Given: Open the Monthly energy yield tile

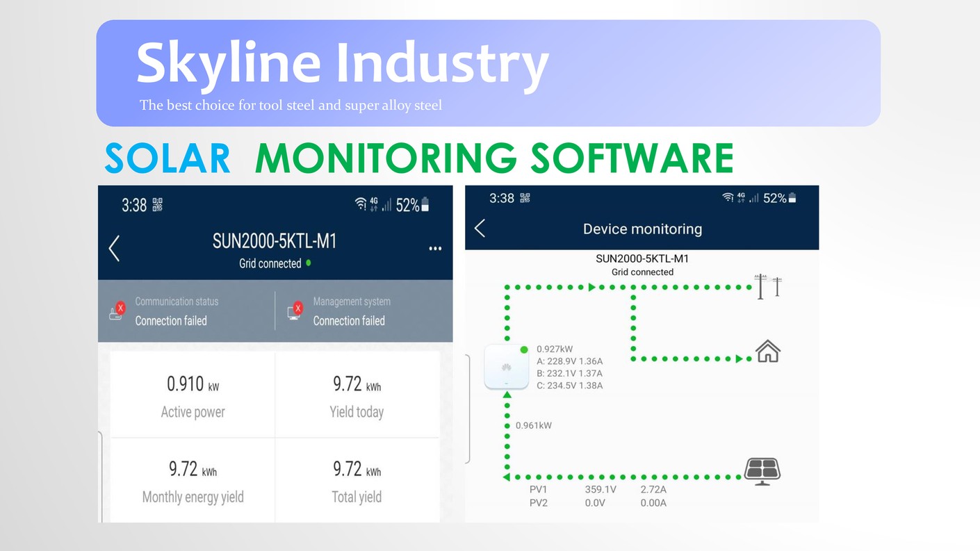Looking at the screenshot, I should point(193,480).
